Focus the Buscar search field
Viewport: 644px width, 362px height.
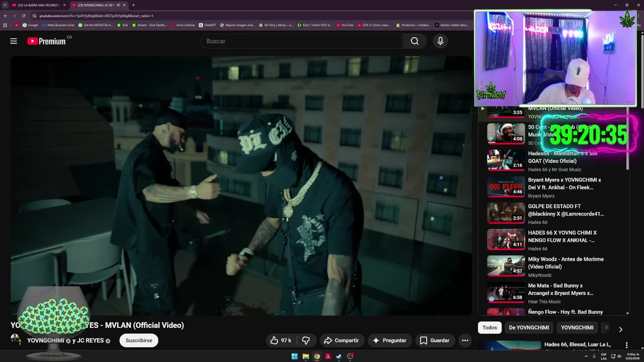302,41
